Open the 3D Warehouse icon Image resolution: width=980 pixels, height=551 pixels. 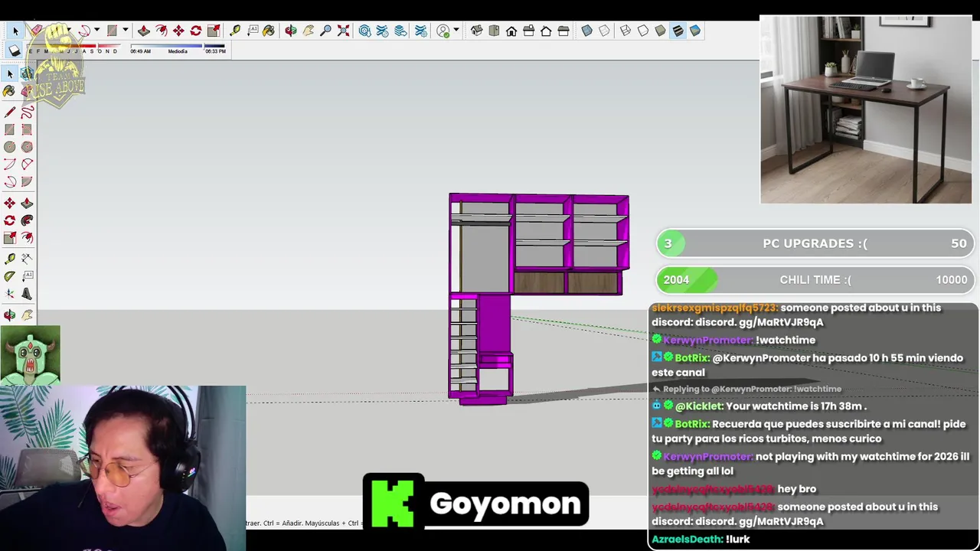coord(365,31)
